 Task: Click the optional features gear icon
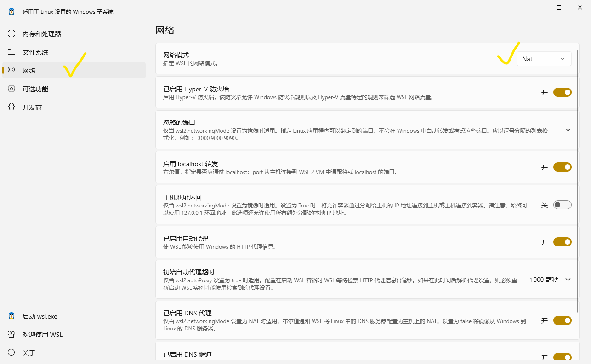[x=12, y=89]
